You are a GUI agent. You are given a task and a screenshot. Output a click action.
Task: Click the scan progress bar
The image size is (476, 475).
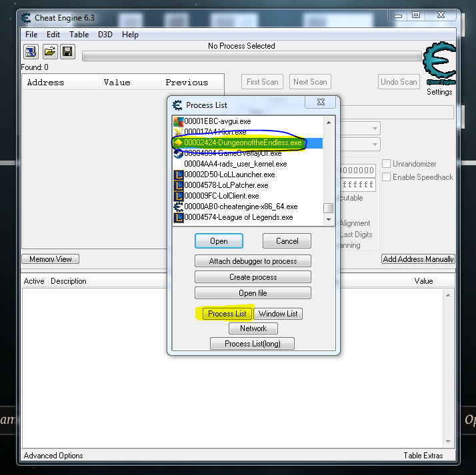251,57
